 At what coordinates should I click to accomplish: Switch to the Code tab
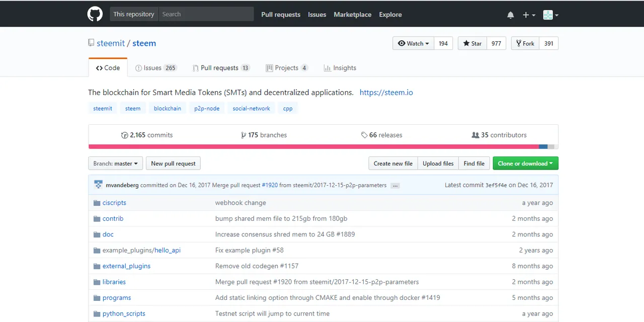(x=108, y=68)
